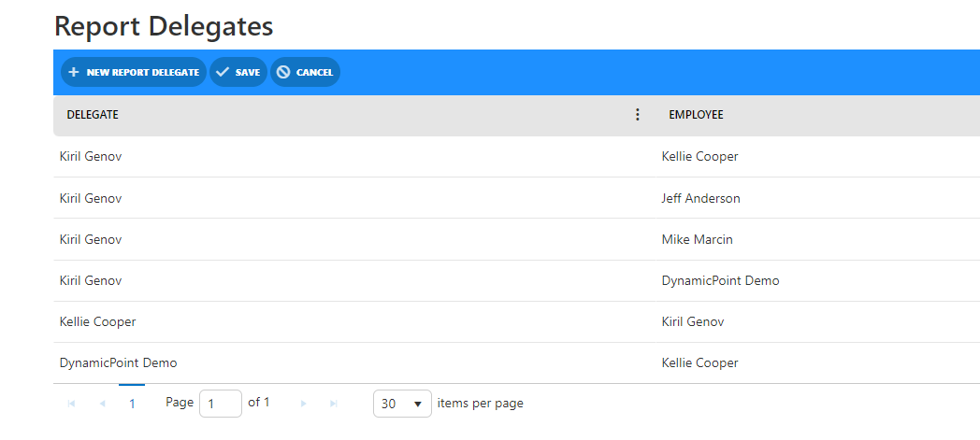Go to previous page arrow
The height and width of the screenshot is (440, 980).
tap(102, 404)
